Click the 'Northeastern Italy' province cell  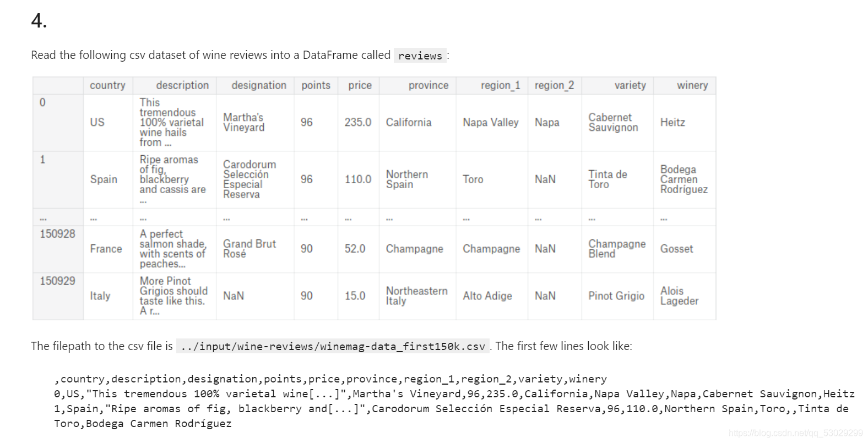click(x=417, y=297)
